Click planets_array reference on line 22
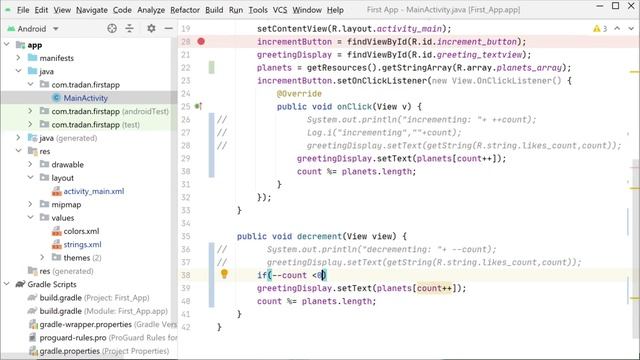The image size is (640, 360). click(529, 67)
